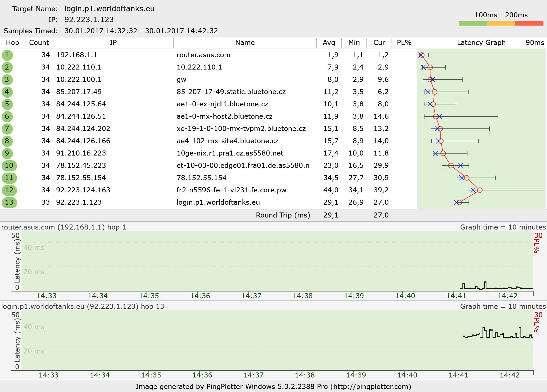Click hop 12 green number icon
547x392 pixels.
tap(9, 190)
